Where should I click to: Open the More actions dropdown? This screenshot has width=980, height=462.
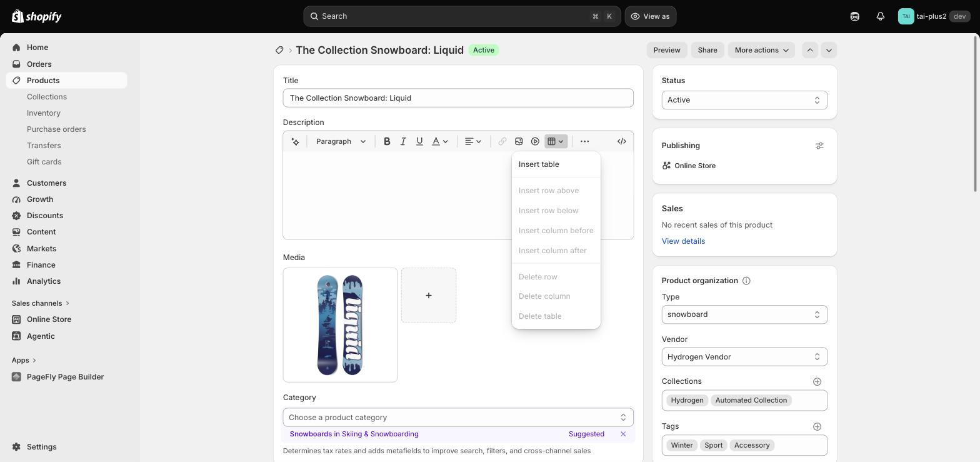point(761,50)
